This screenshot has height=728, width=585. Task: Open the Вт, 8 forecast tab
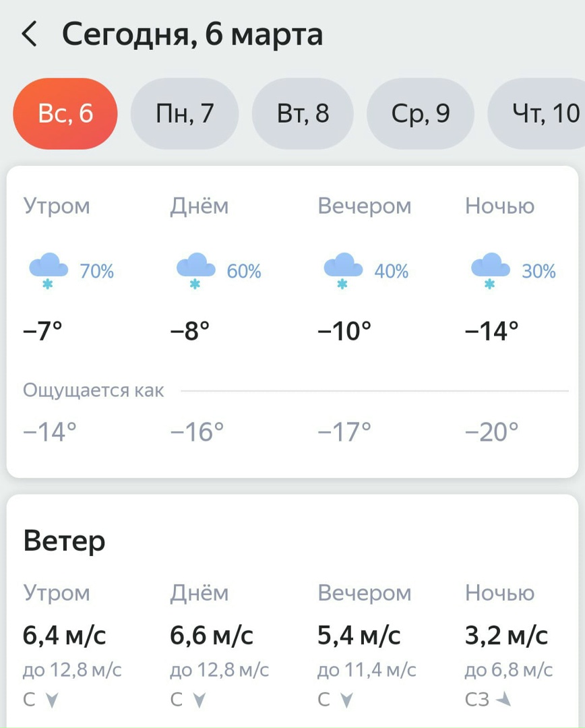pyautogui.click(x=303, y=114)
